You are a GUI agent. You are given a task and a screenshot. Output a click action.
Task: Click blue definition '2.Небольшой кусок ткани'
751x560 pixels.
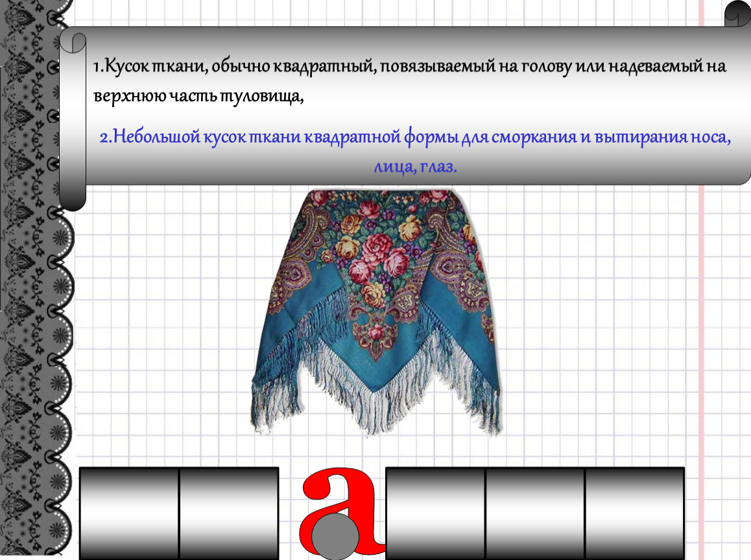[415, 151]
